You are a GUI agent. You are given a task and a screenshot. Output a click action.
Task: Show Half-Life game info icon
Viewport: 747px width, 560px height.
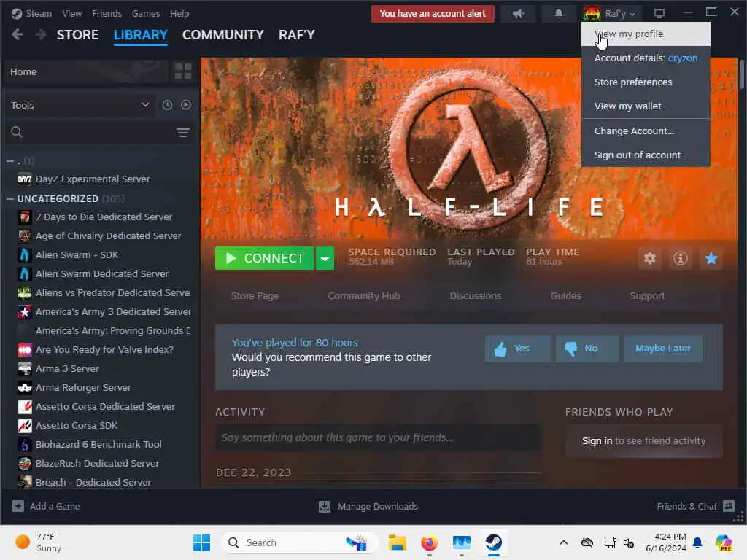(x=681, y=258)
